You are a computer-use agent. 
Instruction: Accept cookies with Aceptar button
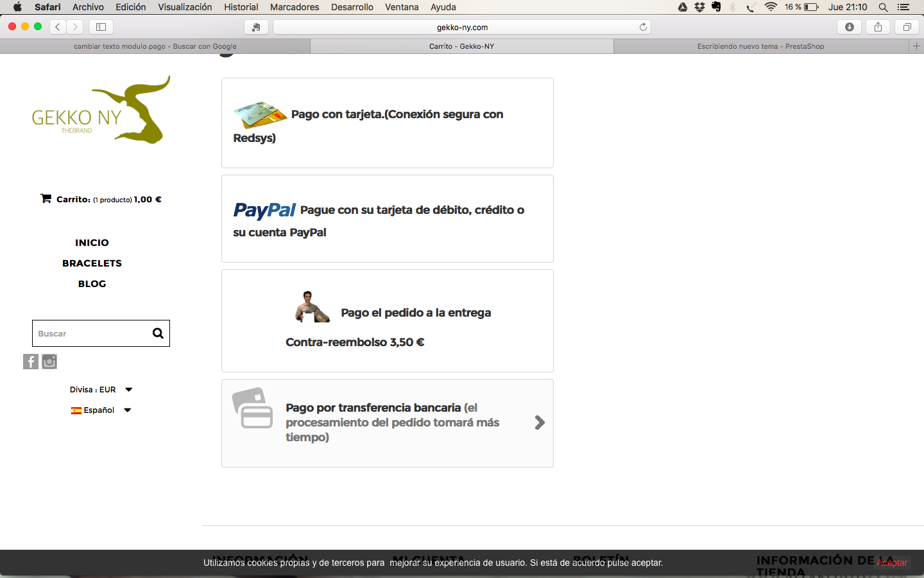892,563
